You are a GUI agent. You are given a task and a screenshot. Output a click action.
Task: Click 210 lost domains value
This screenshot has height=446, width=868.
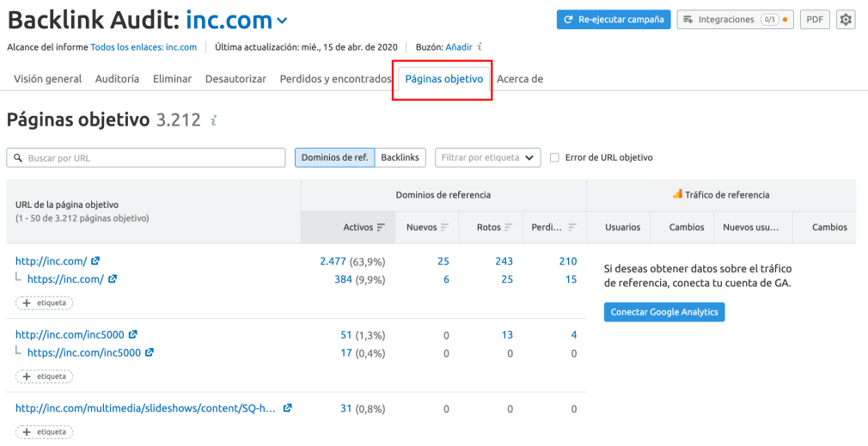click(x=568, y=261)
